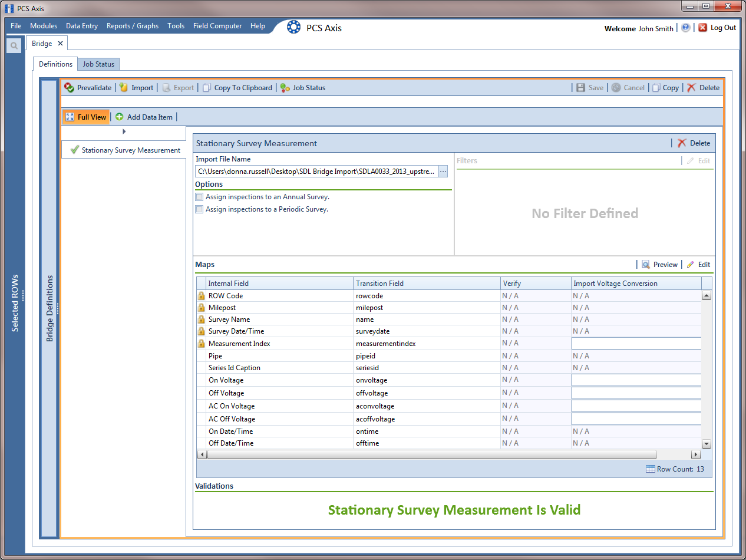Click the horizontal scroll right arrow

(696, 454)
